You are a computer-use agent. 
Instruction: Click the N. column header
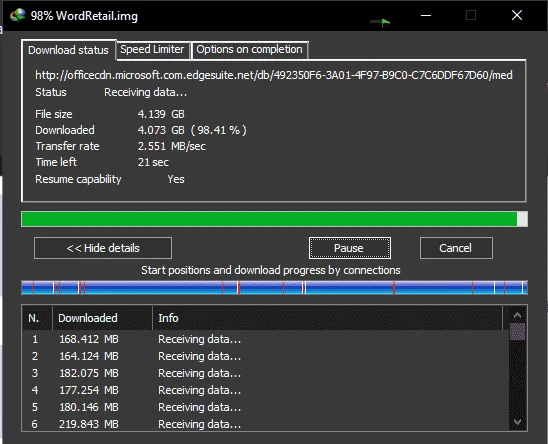point(37,318)
